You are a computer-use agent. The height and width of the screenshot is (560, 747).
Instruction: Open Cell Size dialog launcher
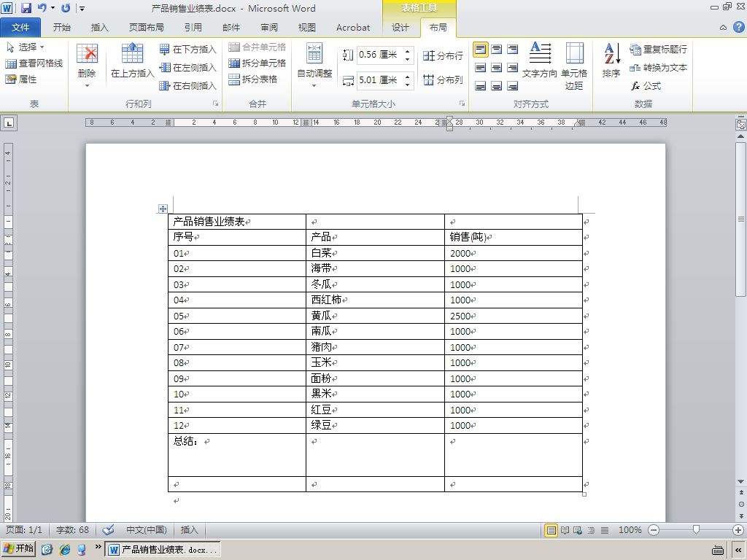pos(462,104)
